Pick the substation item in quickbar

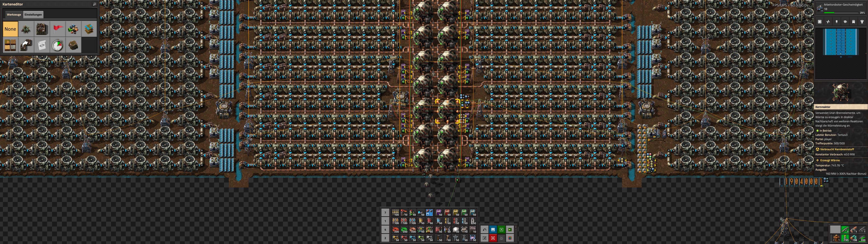(x=464, y=238)
